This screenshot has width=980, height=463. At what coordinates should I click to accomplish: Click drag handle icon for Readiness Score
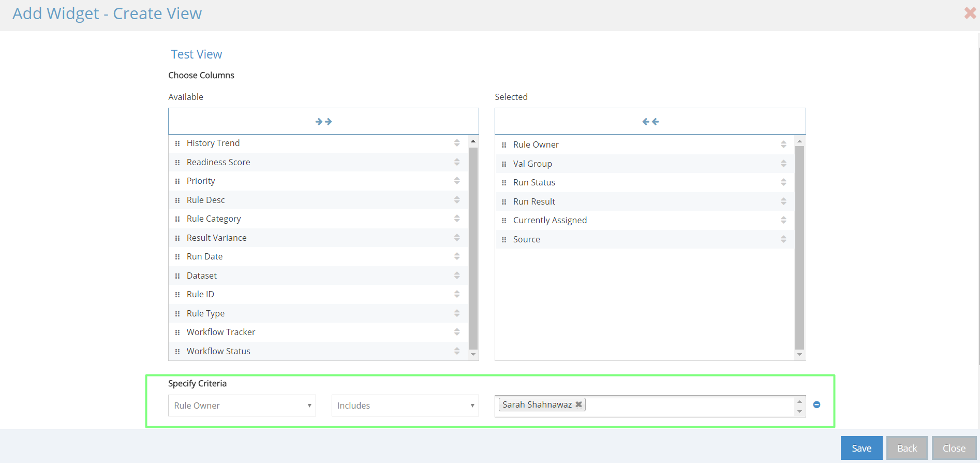pos(177,163)
